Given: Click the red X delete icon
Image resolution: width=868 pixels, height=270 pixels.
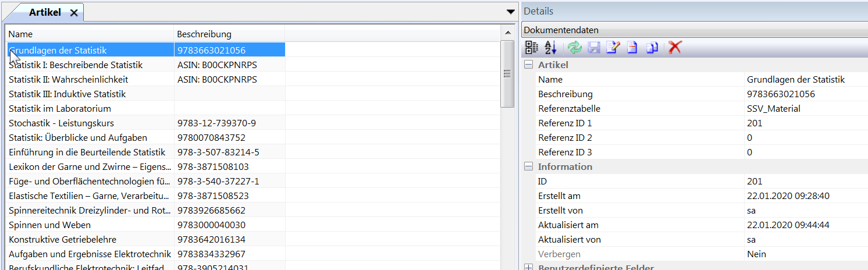Looking at the screenshot, I should pos(675,48).
